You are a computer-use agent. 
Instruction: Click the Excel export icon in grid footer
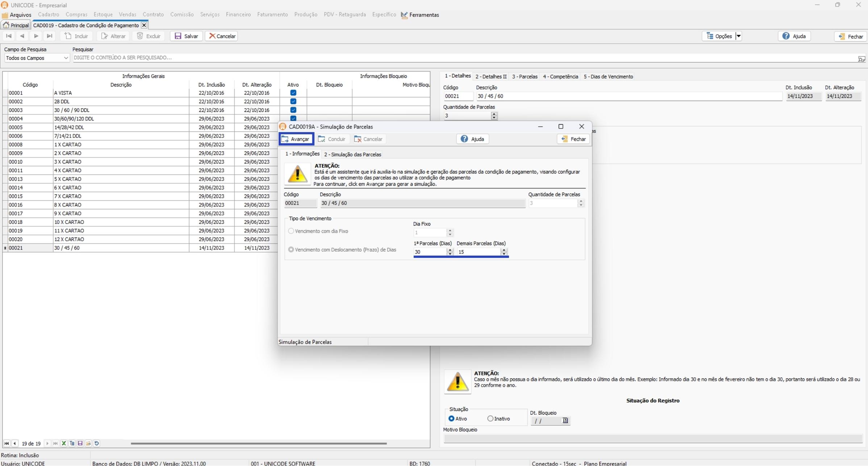64,443
